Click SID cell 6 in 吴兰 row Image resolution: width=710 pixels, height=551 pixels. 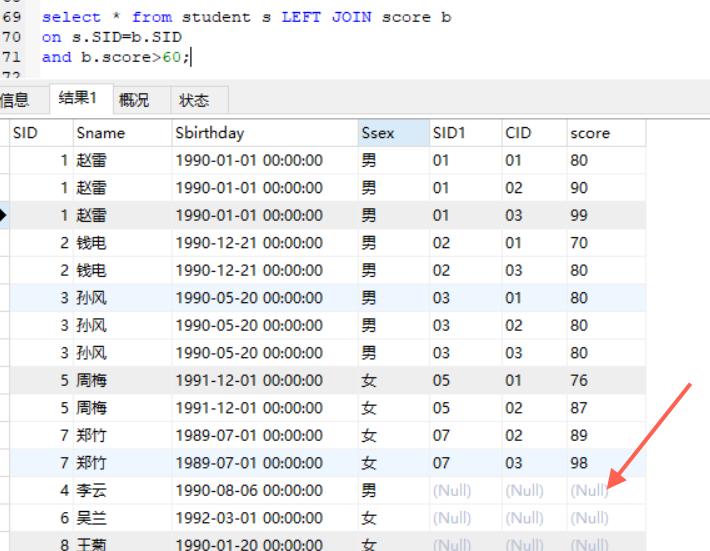tap(41, 518)
